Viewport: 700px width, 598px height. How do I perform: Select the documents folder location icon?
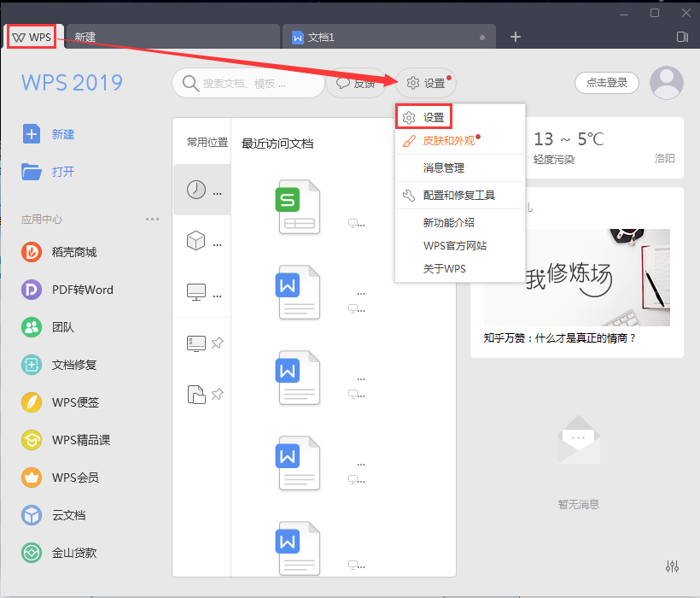coord(196,395)
